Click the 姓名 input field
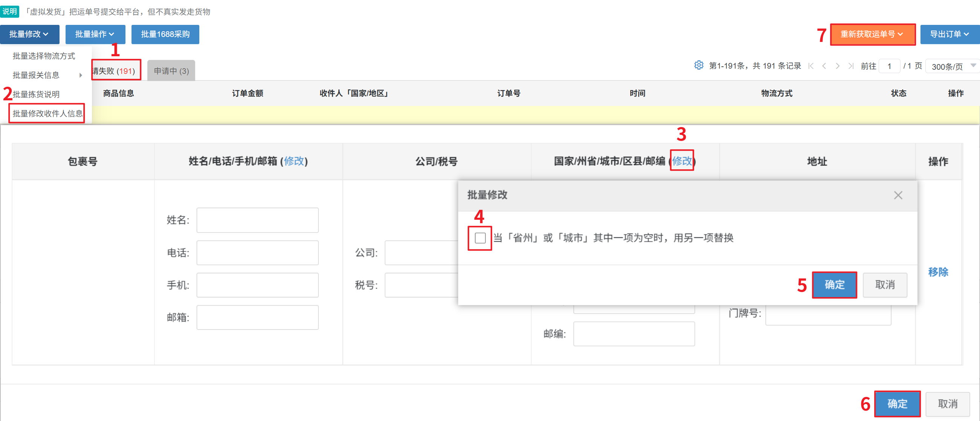The height and width of the screenshot is (421, 980). click(258, 220)
